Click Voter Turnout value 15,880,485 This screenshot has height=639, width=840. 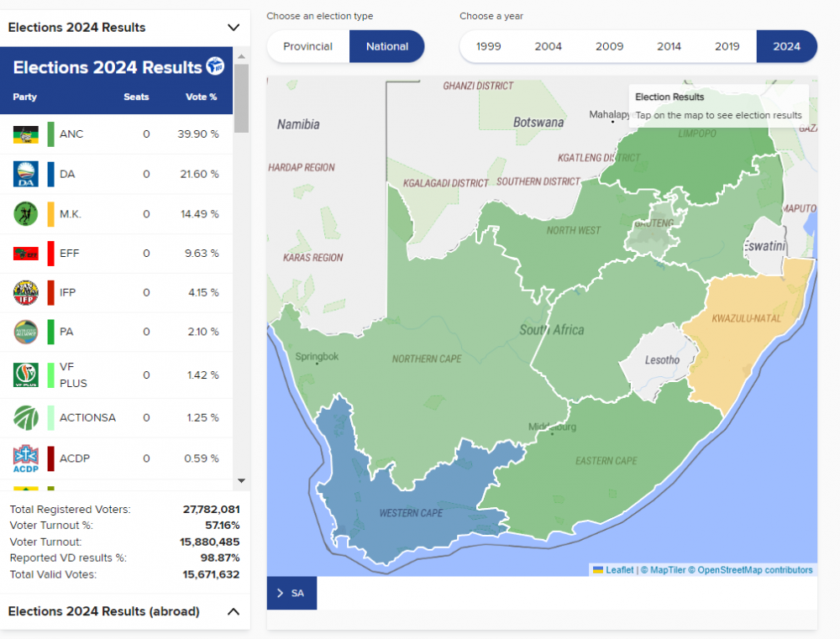point(209,542)
